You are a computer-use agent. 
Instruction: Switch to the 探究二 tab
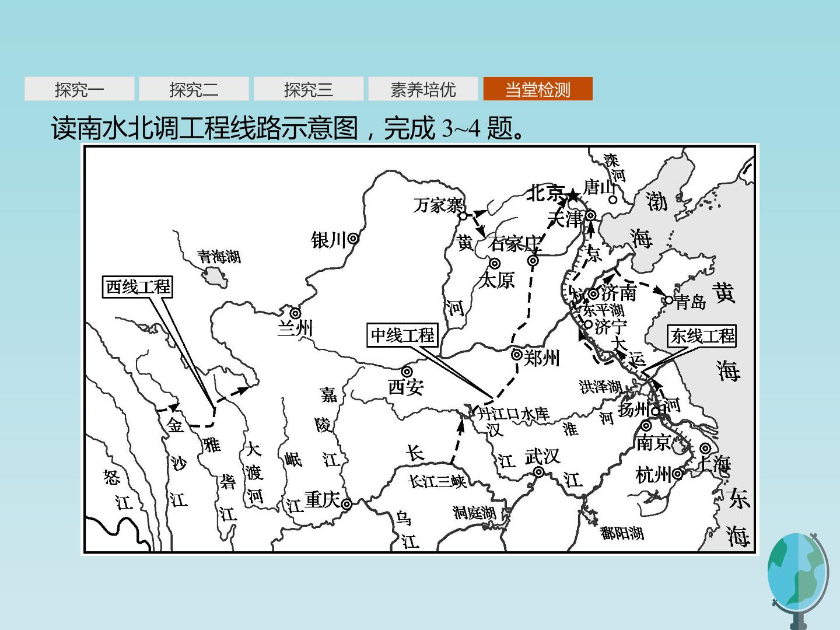[x=194, y=89]
